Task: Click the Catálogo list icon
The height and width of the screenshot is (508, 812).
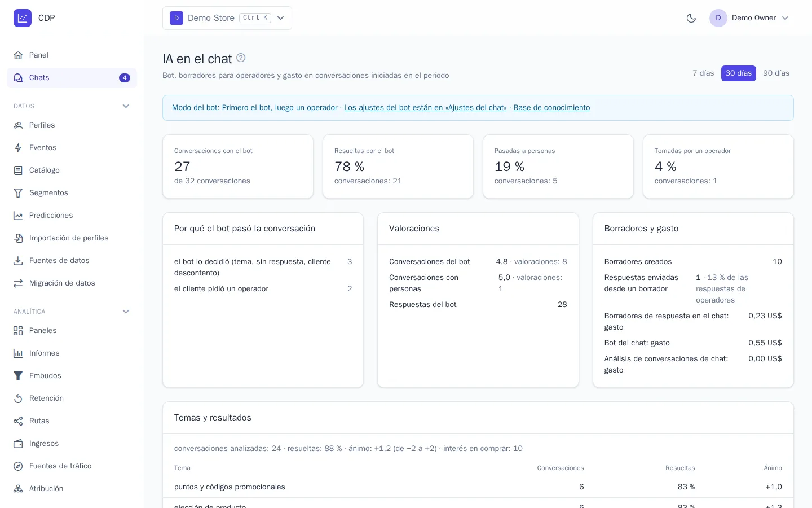Action: click(x=18, y=170)
